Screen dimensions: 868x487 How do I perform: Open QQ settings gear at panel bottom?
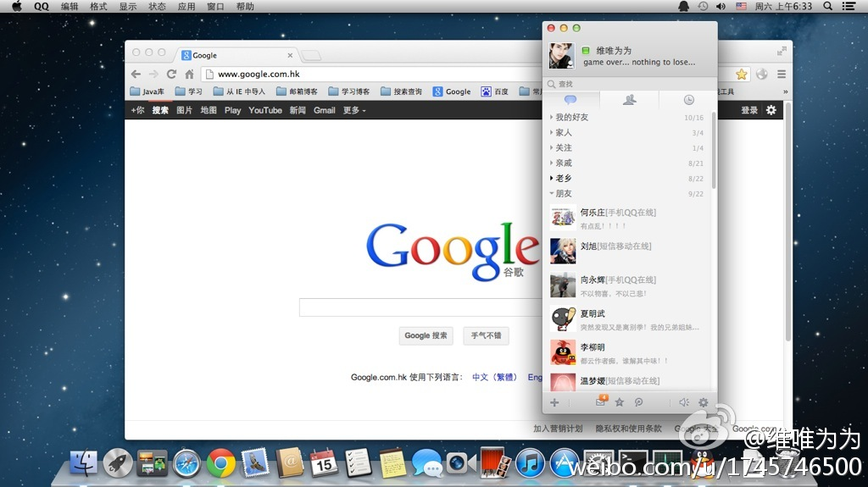coord(703,403)
